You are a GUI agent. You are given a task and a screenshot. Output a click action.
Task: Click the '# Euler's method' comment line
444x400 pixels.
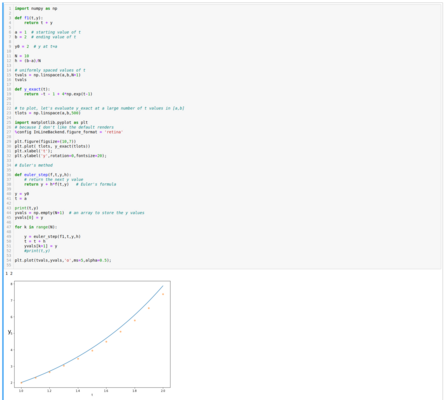[x=34, y=165]
